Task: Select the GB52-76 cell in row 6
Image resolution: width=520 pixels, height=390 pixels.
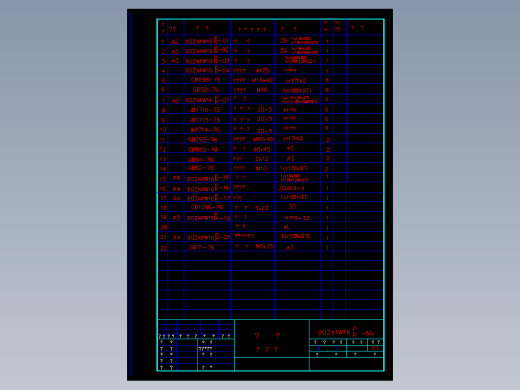Action: click(x=206, y=90)
